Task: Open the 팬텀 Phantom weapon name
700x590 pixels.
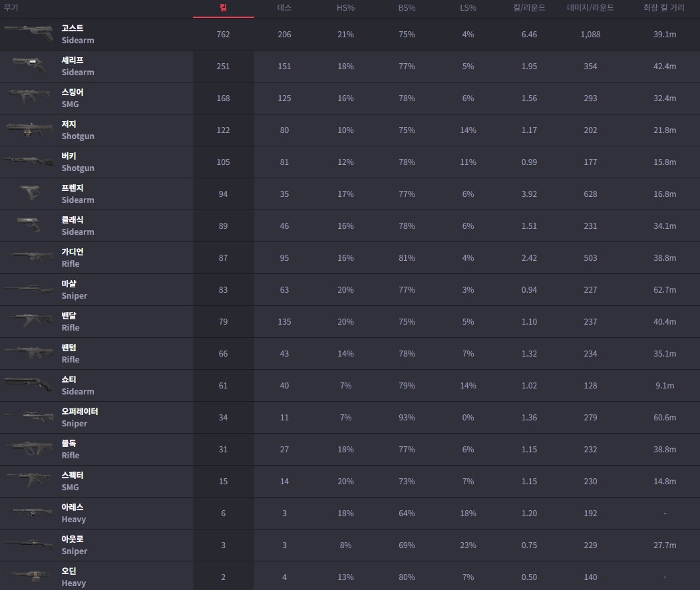Action: coord(69,348)
